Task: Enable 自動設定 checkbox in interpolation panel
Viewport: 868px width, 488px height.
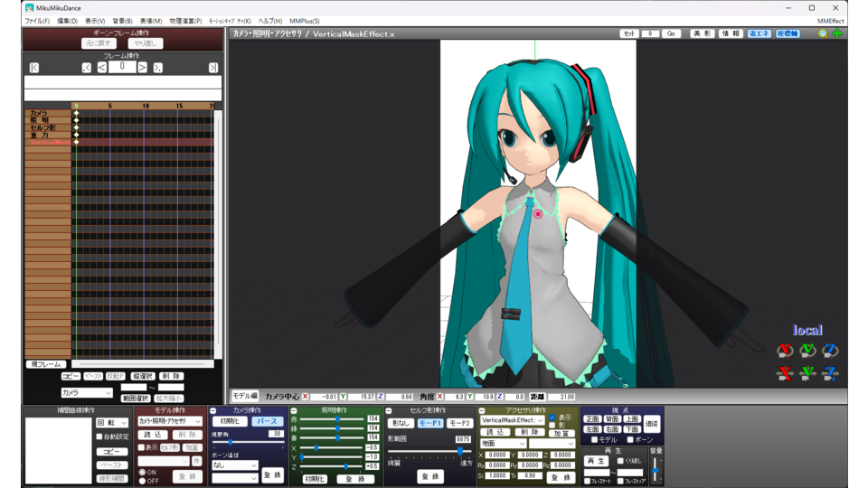Action: [99, 436]
